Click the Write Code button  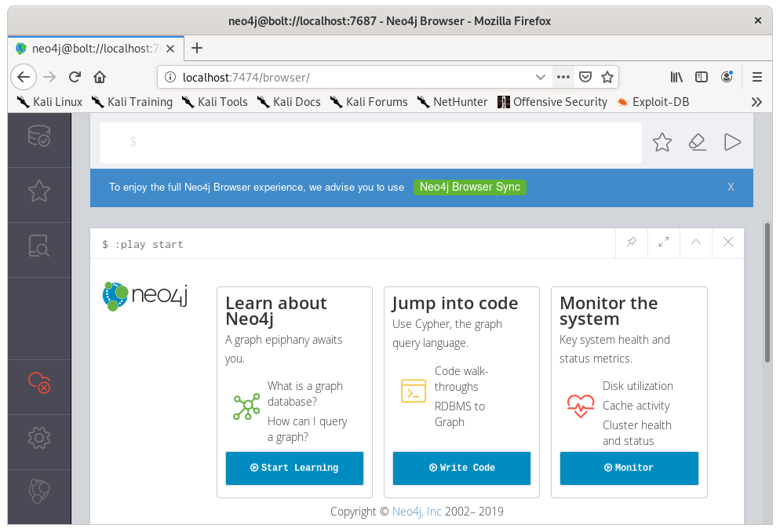461,468
